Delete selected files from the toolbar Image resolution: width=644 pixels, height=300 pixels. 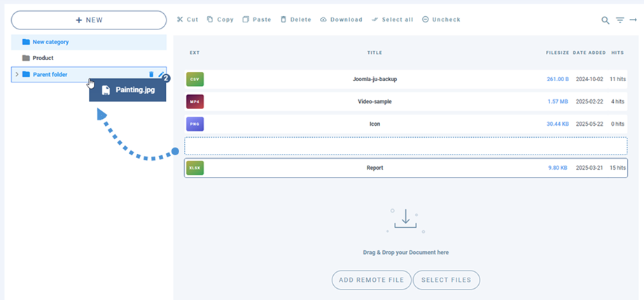[x=295, y=20]
